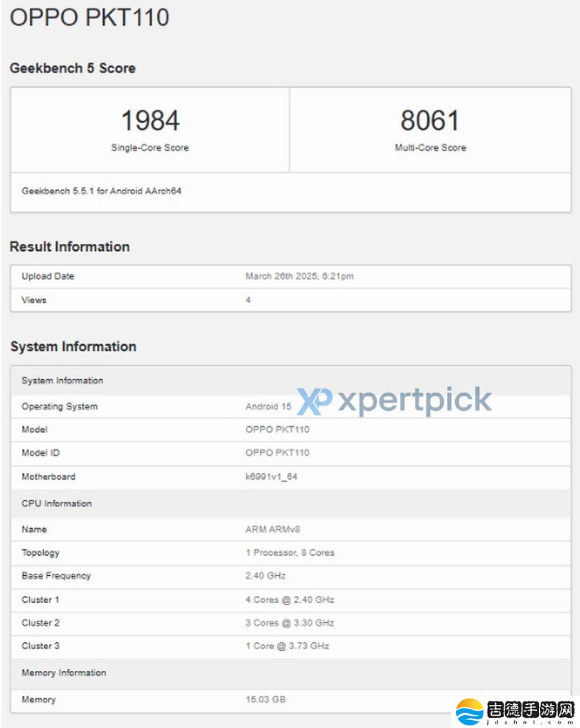Click the Single-Core Score label

tap(150, 148)
